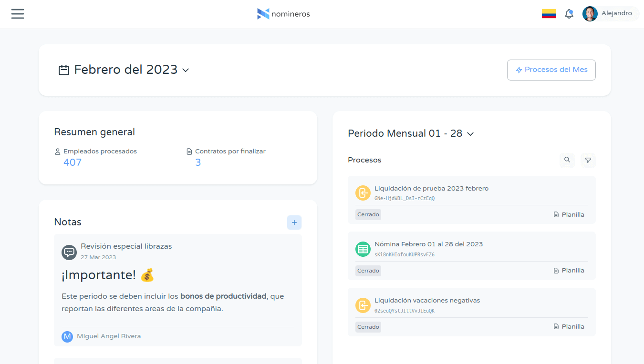644x364 pixels.
Task: Open Planilla for Liquidación de prueba
Action: coord(569,215)
